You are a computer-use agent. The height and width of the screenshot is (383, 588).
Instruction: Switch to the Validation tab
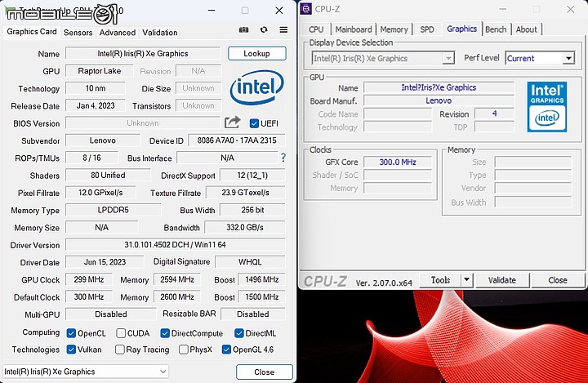tap(160, 33)
